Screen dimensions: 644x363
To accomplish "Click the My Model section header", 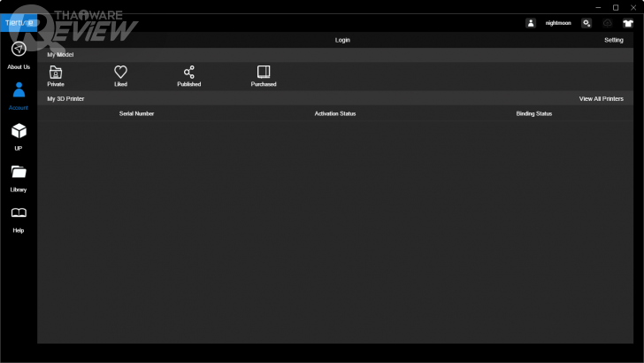I will (60, 55).
